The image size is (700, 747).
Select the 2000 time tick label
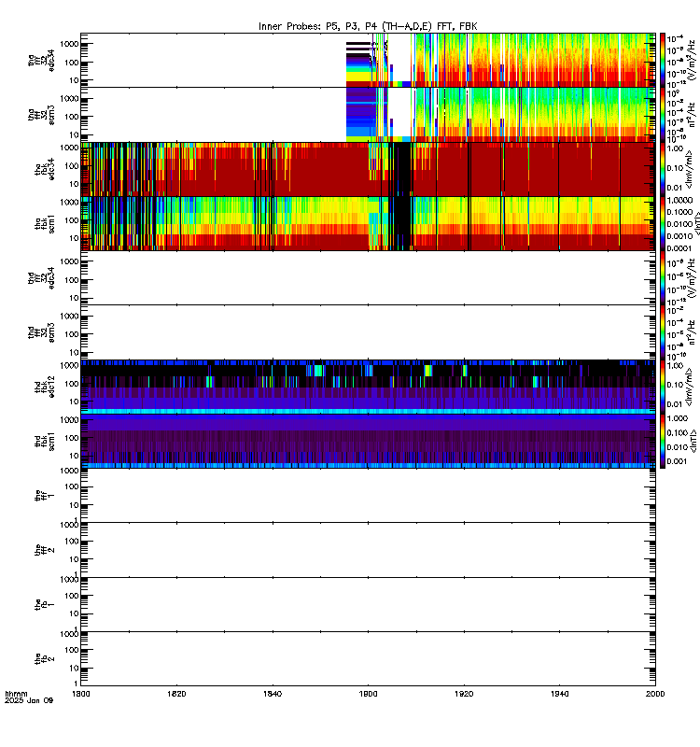pos(655,694)
